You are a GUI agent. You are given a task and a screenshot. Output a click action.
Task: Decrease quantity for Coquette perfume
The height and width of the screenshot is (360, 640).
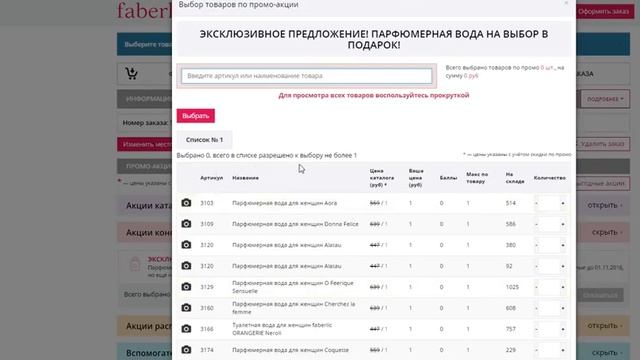pos(536,350)
